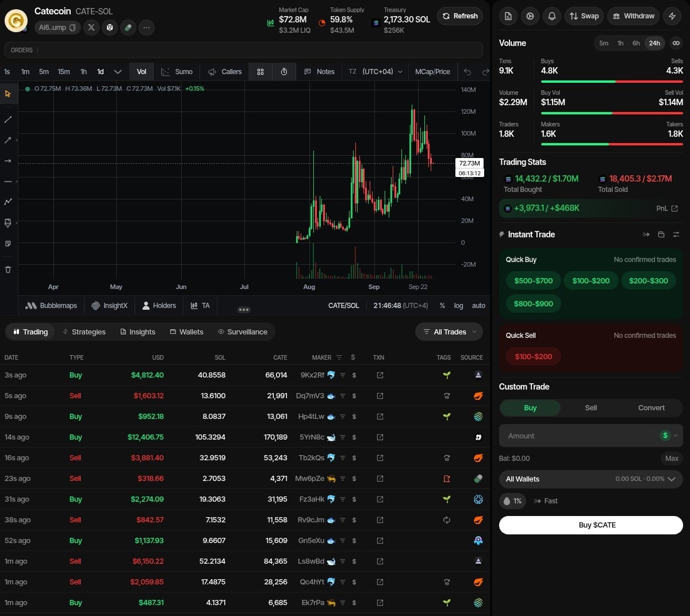The height and width of the screenshot is (616, 690).
Task: Select the horizontal line drawing tool
Action: (x=8, y=182)
